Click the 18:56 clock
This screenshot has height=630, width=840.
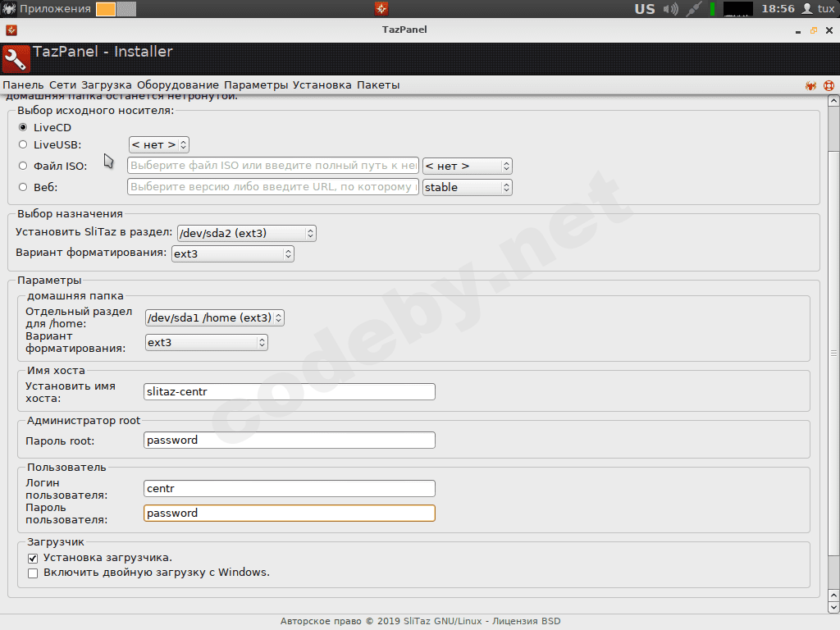(778, 9)
